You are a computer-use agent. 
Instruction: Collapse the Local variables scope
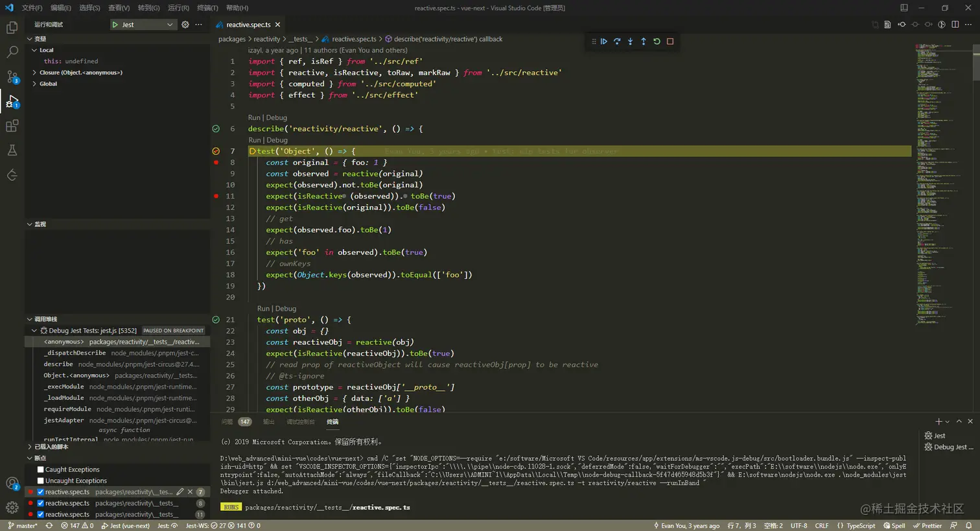tap(34, 50)
